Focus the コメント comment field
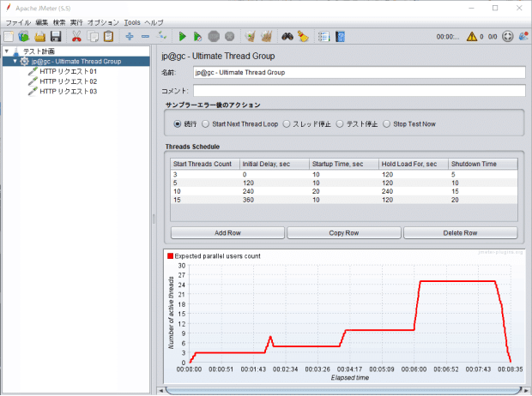 pyautogui.click(x=359, y=91)
